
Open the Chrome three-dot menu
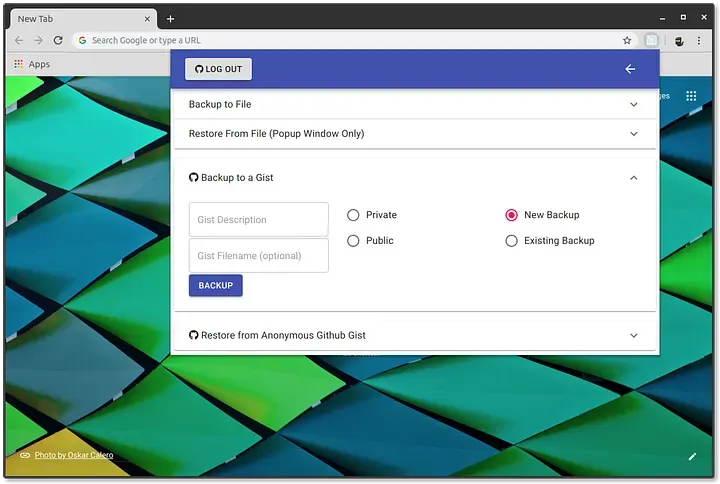pos(699,41)
